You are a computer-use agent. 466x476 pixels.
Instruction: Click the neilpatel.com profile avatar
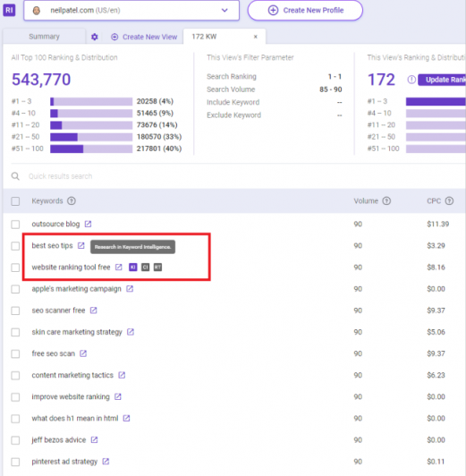pyautogui.click(x=37, y=11)
